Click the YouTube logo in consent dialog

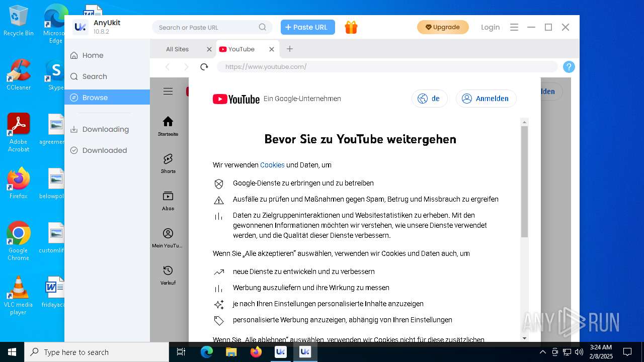tap(236, 99)
